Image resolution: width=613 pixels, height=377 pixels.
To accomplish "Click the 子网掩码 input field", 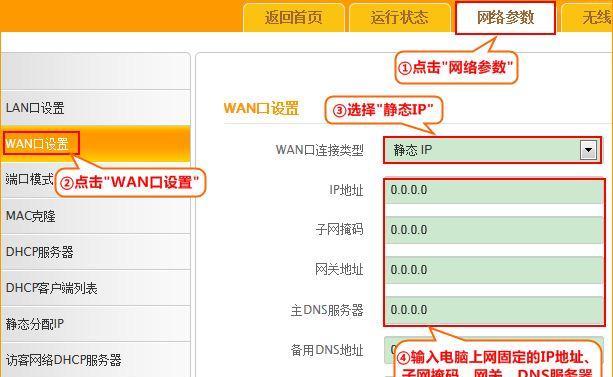I will (x=494, y=230).
